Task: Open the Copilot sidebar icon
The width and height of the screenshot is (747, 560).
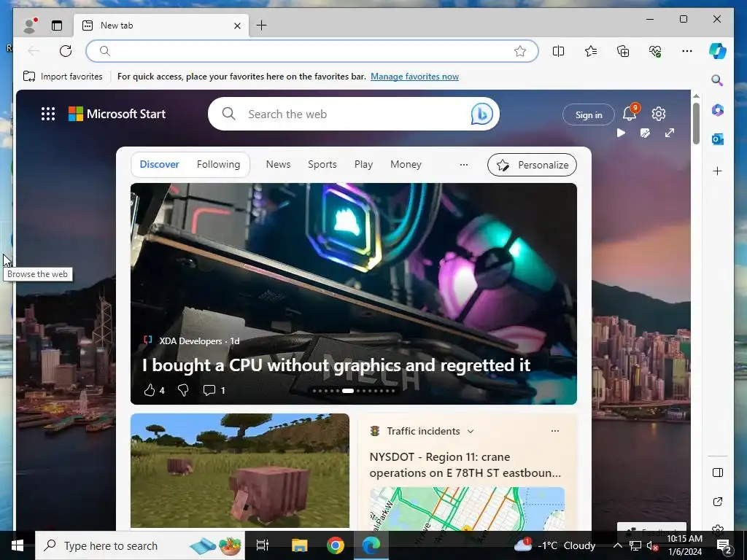Action: [x=718, y=51]
